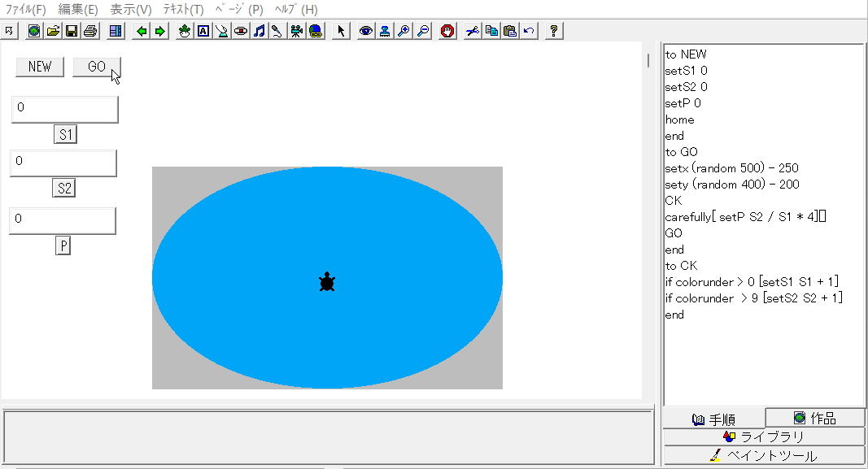The image size is (868, 469).
Task: Select the stamp tool icon
Action: pos(385,31)
